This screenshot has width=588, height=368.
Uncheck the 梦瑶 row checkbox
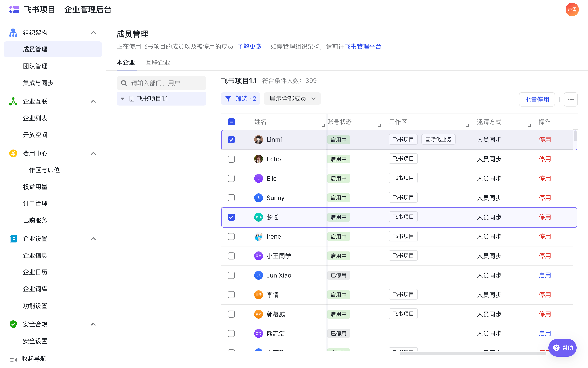coord(231,217)
